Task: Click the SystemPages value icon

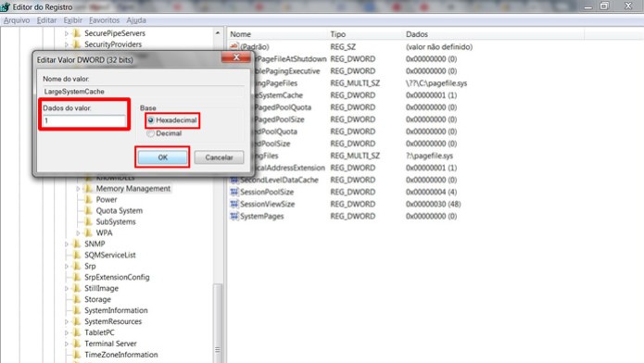Action: tap(234, 217)
